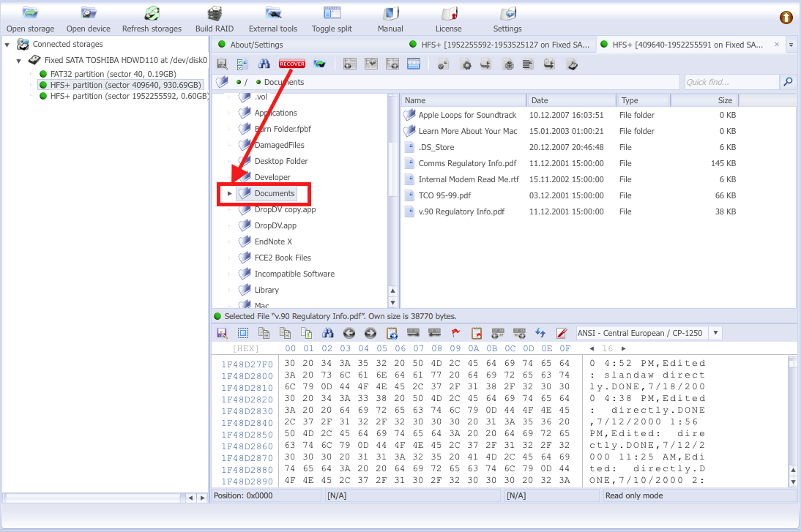This screenshot has height=532, width=801.
Task: Switch to HFS+ 1952255592-1953525127 tab
Action: (x=501, y=45)
